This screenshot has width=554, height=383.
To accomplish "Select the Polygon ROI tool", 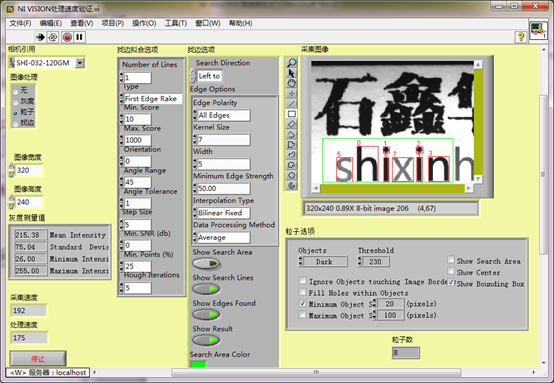I will (x=291, y=145).
